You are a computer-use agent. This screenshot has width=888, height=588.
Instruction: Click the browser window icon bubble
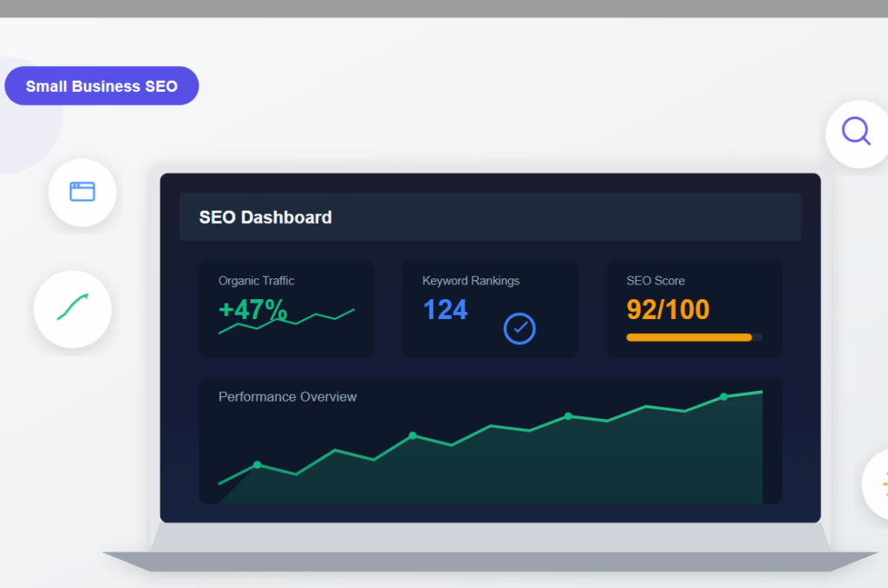click(82, 192)
